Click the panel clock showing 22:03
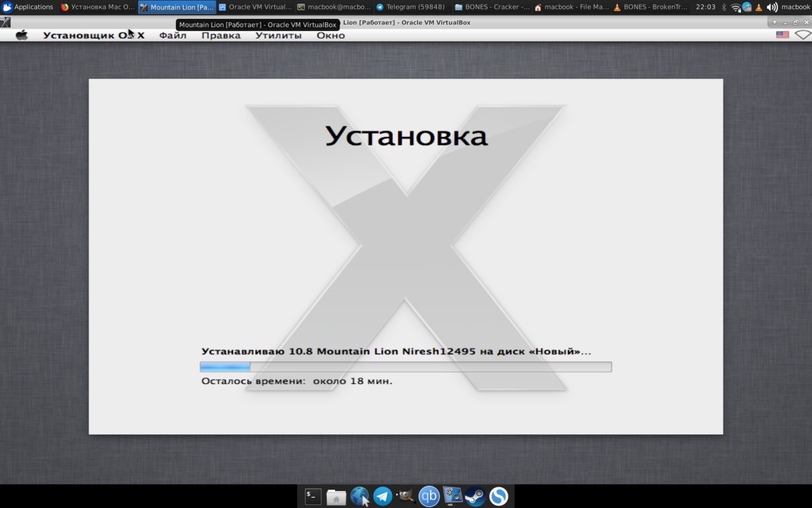This screenshot has height=508, width=812. (705, 7)
